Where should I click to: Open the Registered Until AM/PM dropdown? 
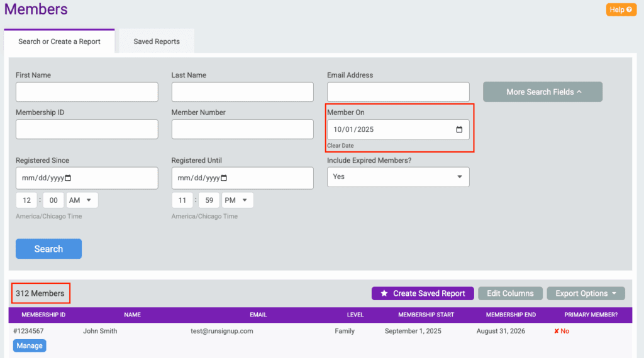click(238, 200)
